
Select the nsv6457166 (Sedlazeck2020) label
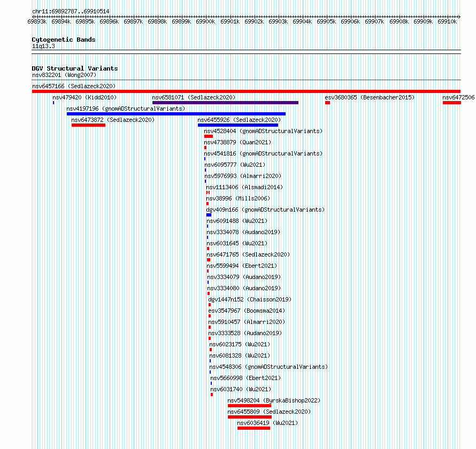coord(74,86)
